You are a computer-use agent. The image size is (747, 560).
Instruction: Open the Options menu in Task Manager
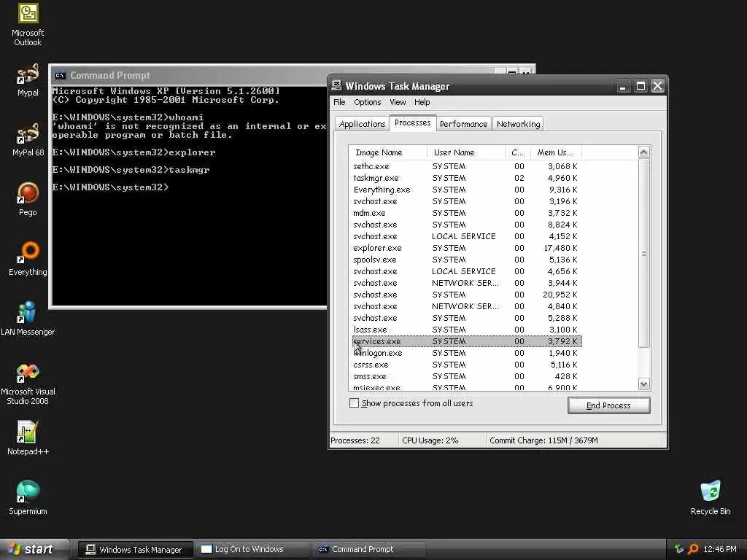pyautogui.click(x=368, y=102)
